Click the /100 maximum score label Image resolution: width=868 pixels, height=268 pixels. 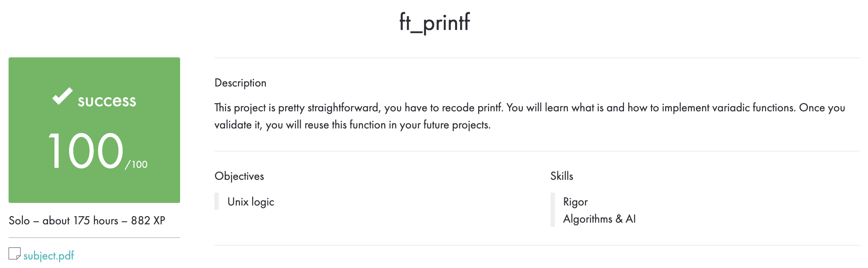point(136,164)
